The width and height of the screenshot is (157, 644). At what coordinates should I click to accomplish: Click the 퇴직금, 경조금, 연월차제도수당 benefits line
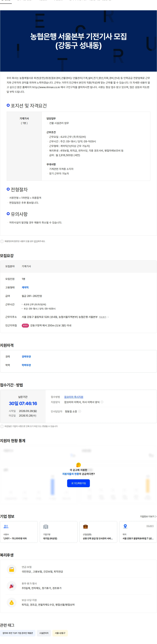tap(48, 605)
